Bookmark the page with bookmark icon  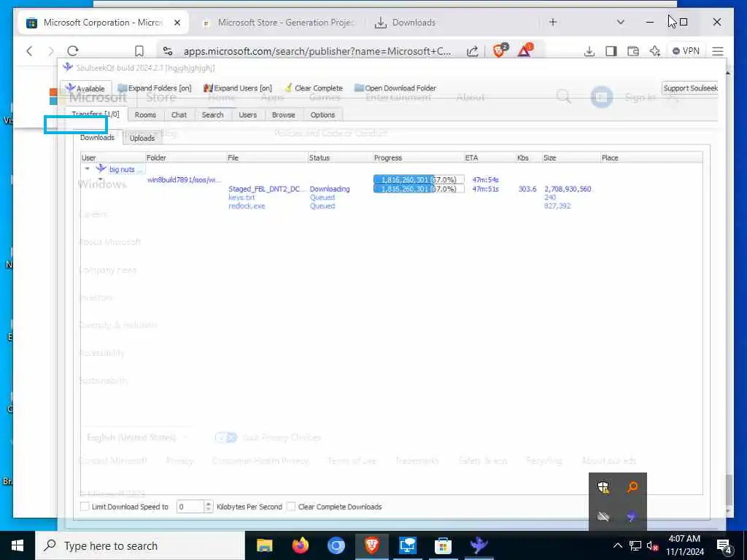pyautogui.click(x=139, y=51)
